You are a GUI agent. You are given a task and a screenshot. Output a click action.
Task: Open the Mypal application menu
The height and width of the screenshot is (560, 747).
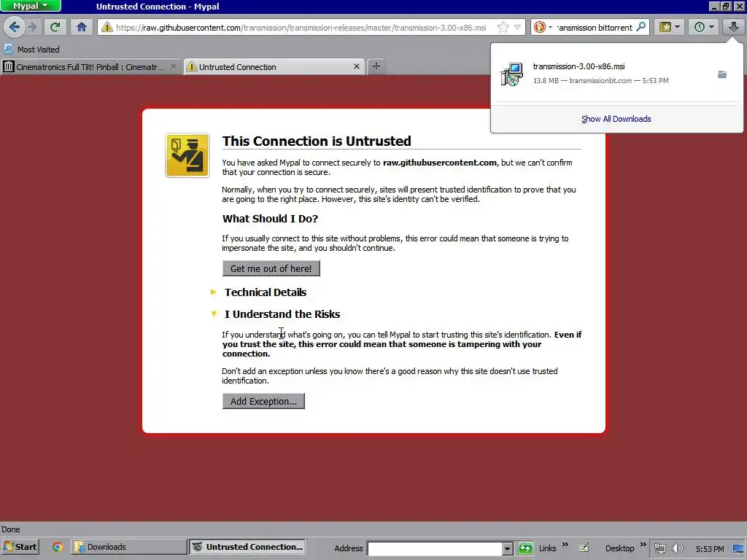31,6
